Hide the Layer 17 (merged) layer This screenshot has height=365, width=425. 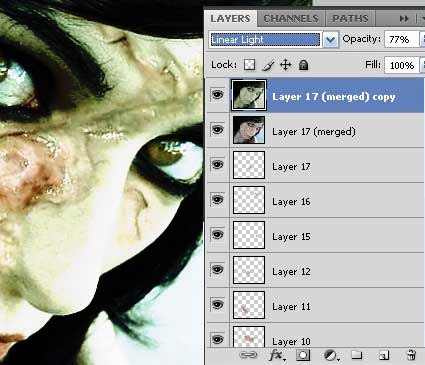tap(217, 130)
